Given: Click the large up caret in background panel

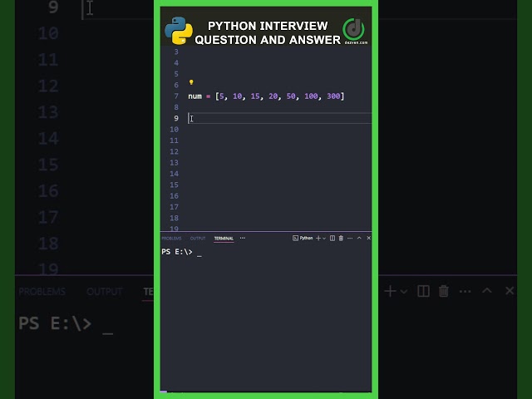Looking at the screenshot, I should click(487, 290).
